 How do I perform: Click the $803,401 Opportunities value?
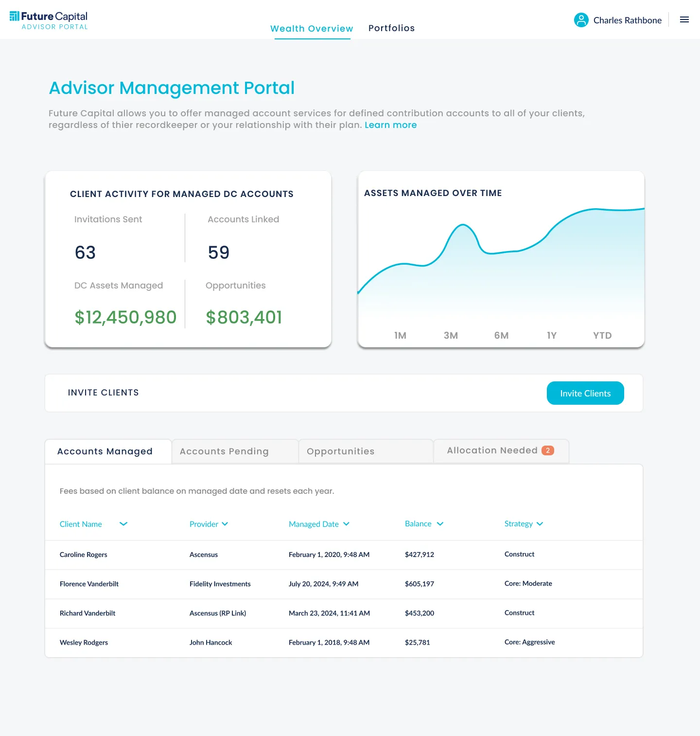click(244, 317)
